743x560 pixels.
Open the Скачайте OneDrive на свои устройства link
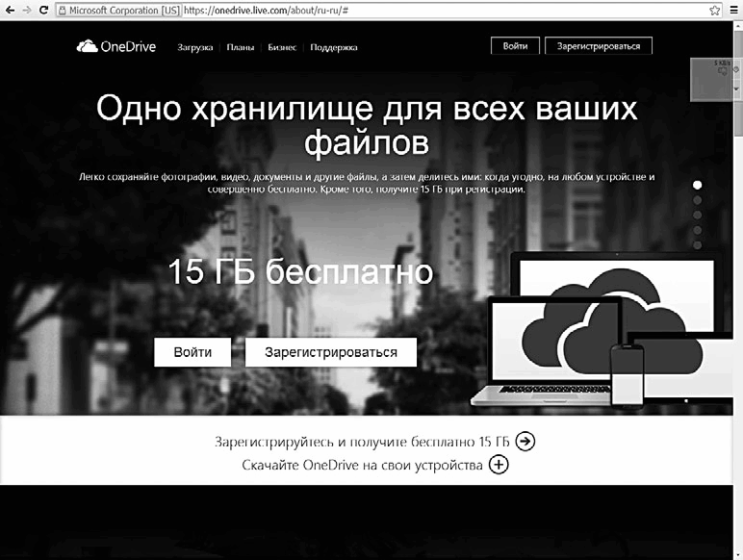tap(362, 466)
